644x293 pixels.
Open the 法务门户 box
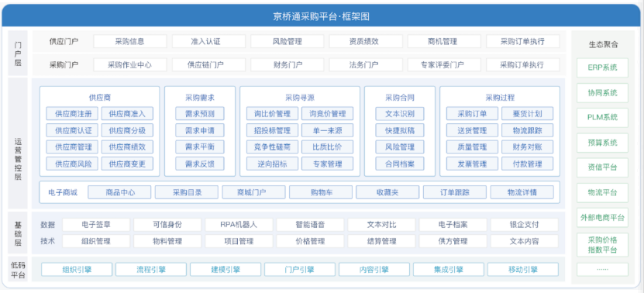point(366,64)
